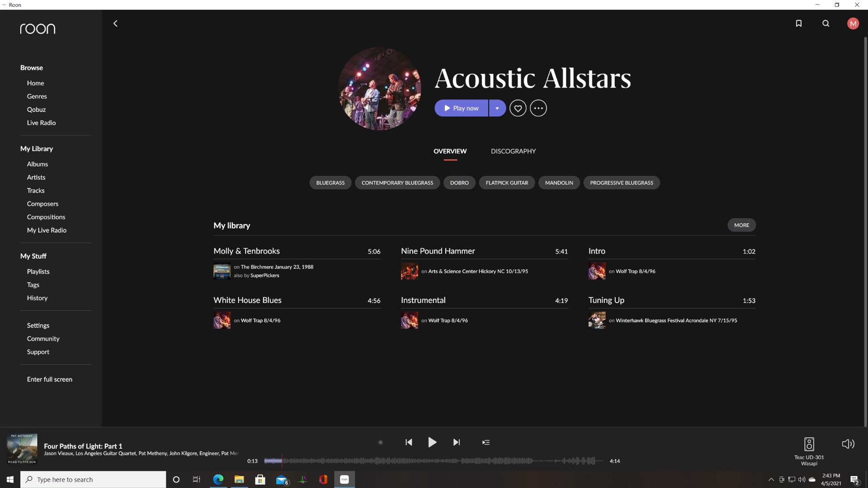Open the user profile M avatar menu
The width and height of the screenshot is (868, 488).
[x=853, y=23]
